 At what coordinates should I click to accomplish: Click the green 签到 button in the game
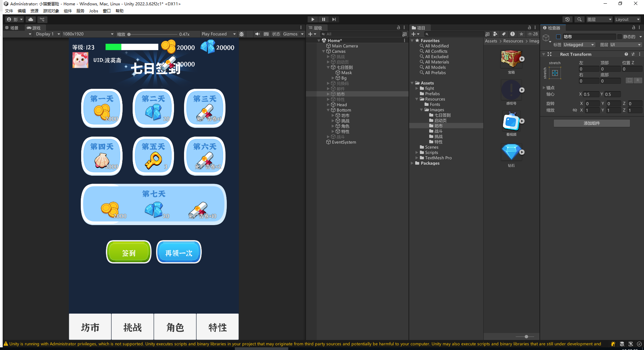pyautogui.click(x=129, y=252)
